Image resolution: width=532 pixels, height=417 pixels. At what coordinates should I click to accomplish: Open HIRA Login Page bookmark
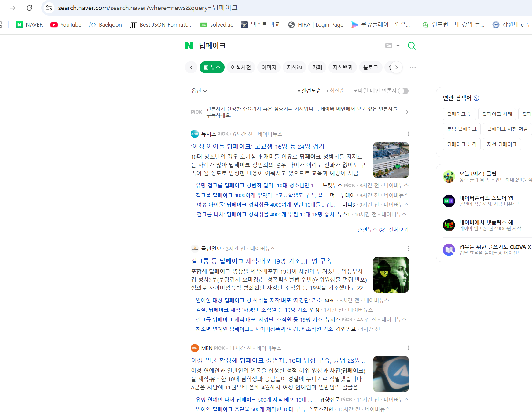point(316,25)
